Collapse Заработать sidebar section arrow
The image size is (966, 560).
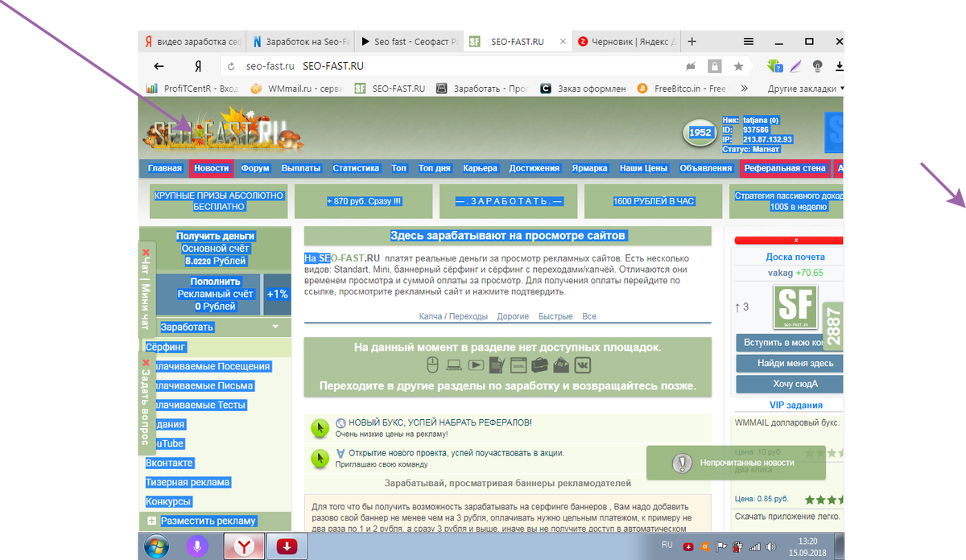point(275,327)
